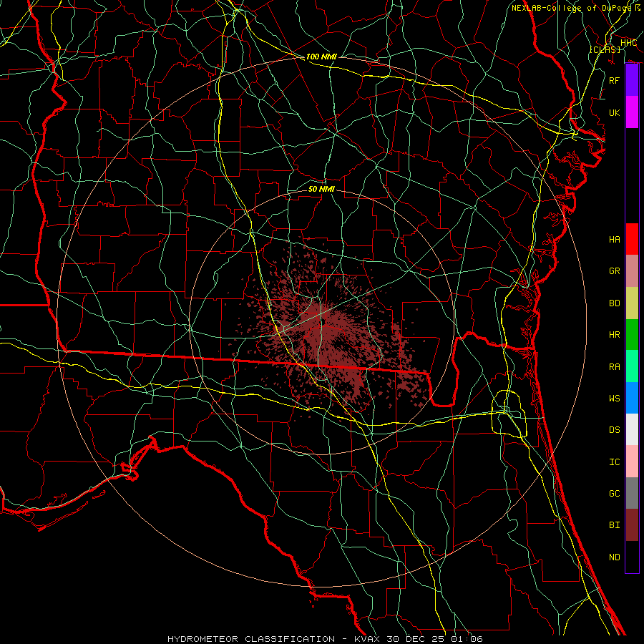Click the 01:06 timestamp
Screen dimensions: 644x644
pos(467,639)
